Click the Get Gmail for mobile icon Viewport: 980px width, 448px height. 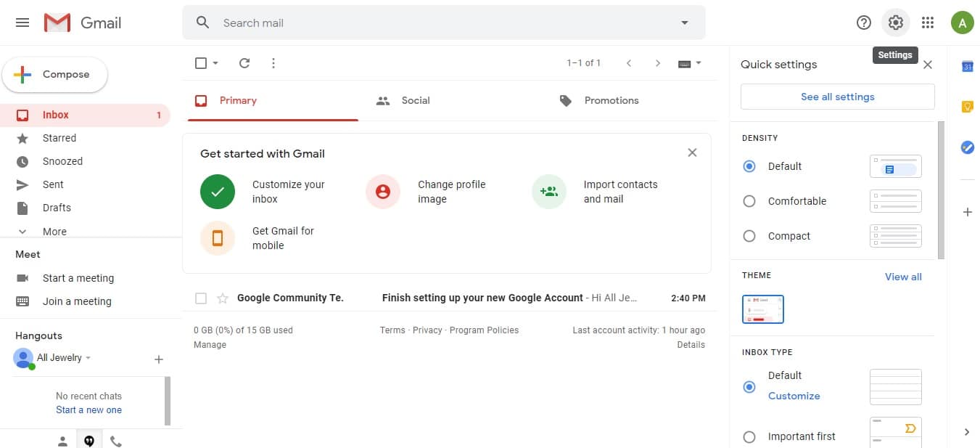coord(218,238)
